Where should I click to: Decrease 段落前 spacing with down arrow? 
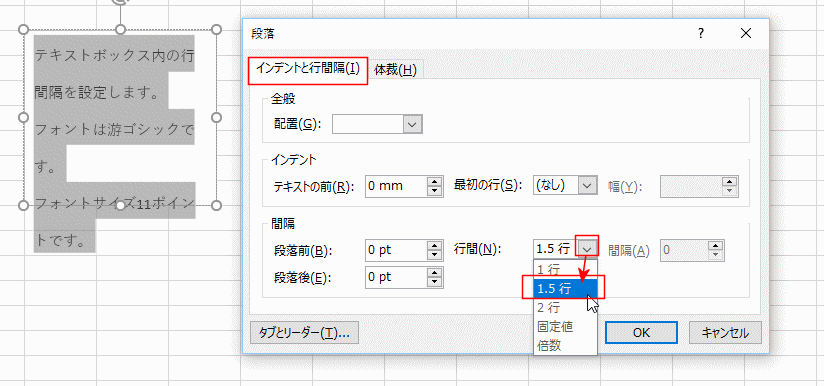click(x=434, y=256)
